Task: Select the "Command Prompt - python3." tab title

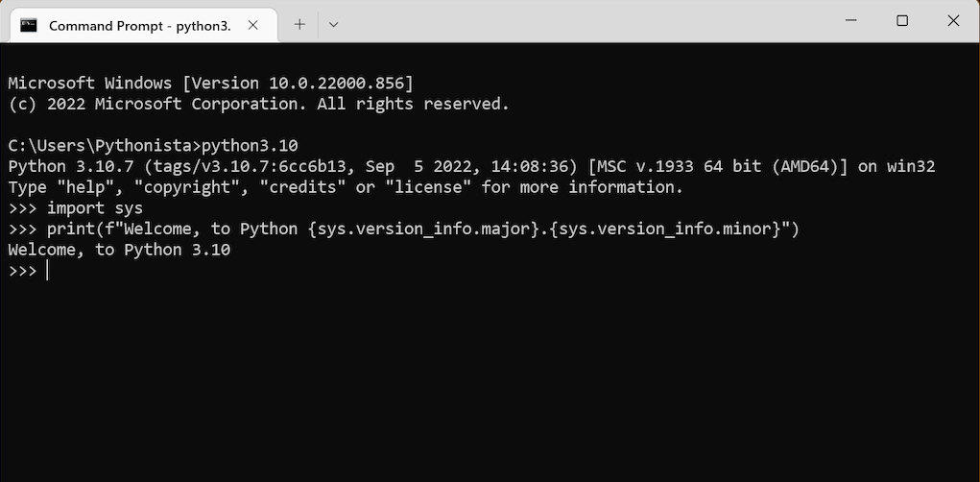Action: pyautogui.click(x=139, y=26)
